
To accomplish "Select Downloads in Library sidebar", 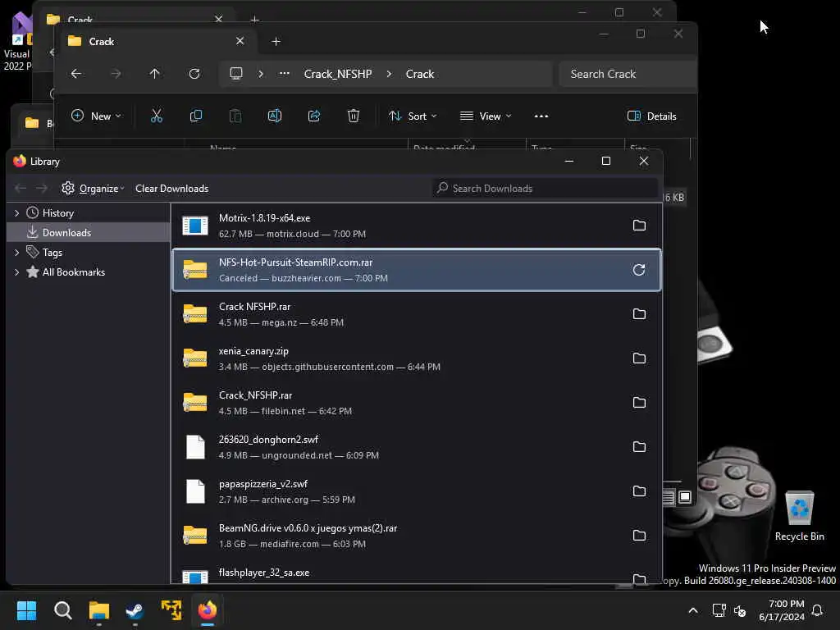I will [x=89, y=232].
